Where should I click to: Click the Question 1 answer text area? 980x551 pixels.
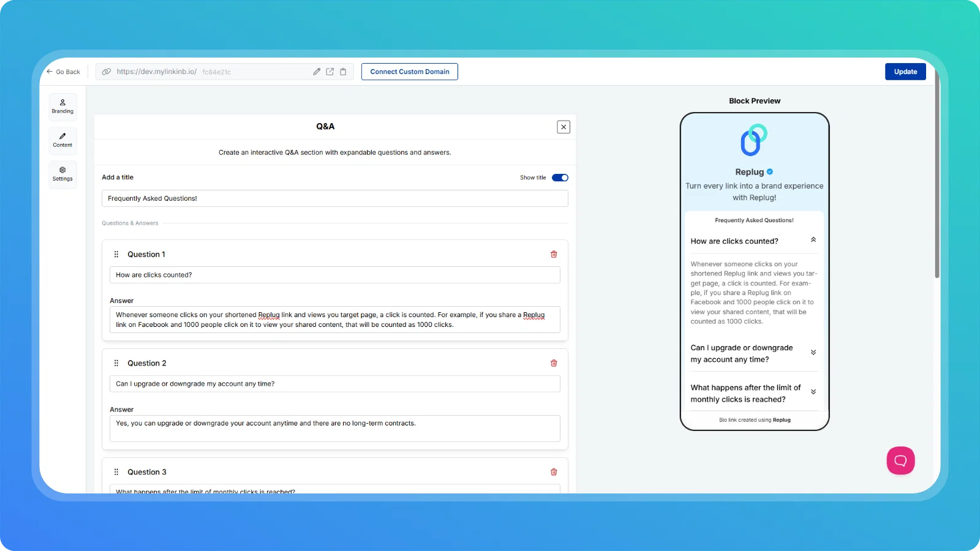[x=335, y=320]
